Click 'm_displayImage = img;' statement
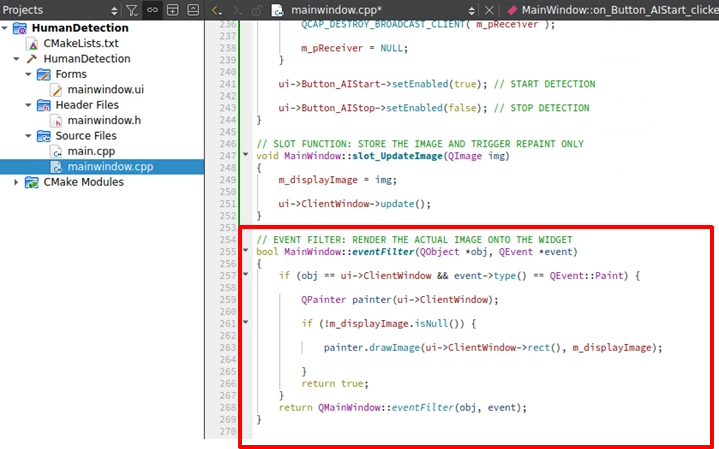 point(337,180)
